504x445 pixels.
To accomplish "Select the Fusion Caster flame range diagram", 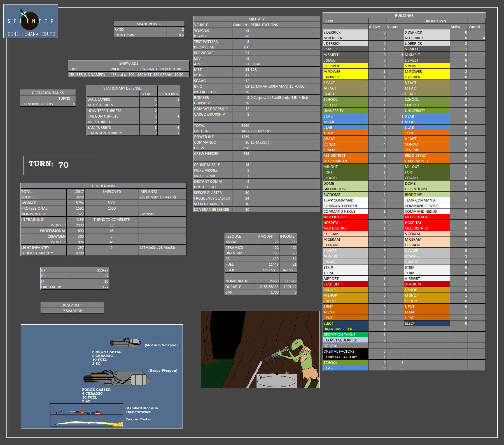I will pos(87,421).
